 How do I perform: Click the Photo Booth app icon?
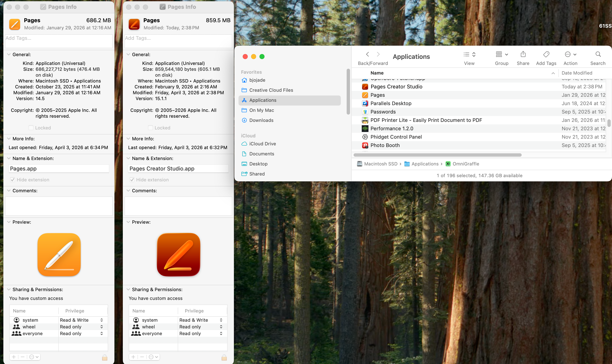365,145
